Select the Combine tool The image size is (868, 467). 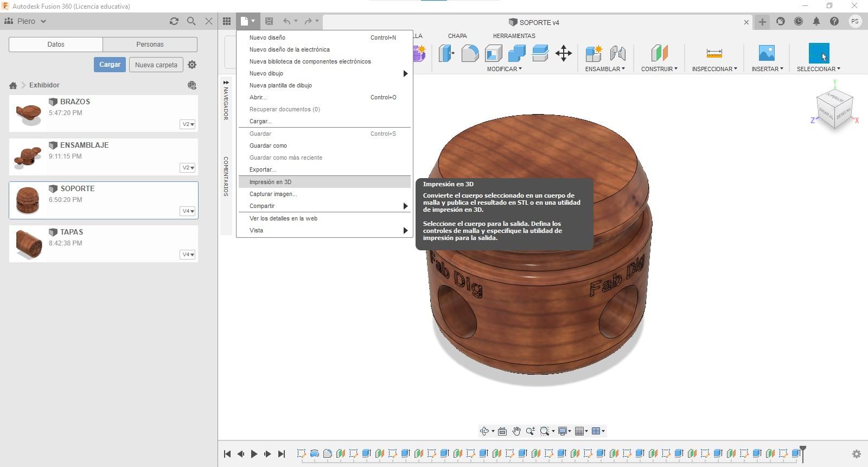coord(517,53)
